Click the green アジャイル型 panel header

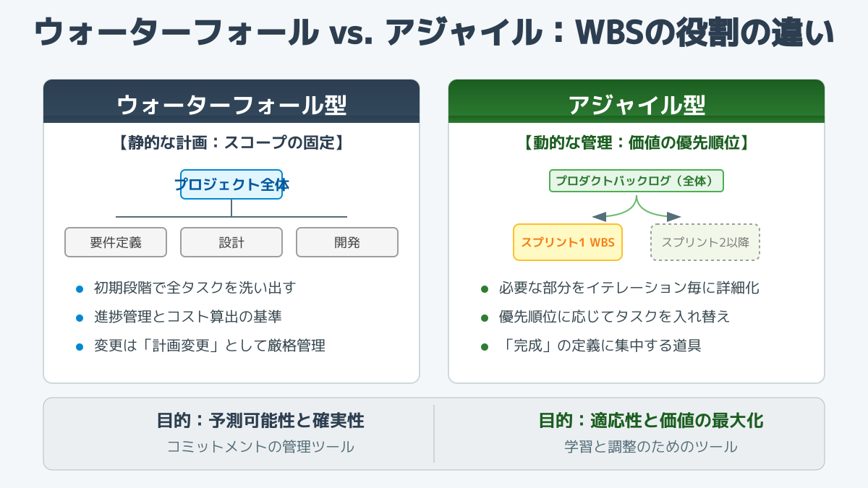(637, 105)
